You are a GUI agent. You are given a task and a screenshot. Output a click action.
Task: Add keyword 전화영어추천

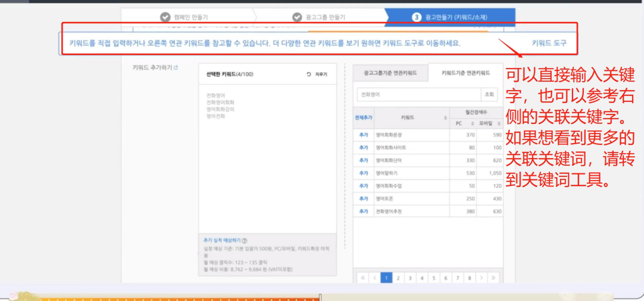point(364,212)
